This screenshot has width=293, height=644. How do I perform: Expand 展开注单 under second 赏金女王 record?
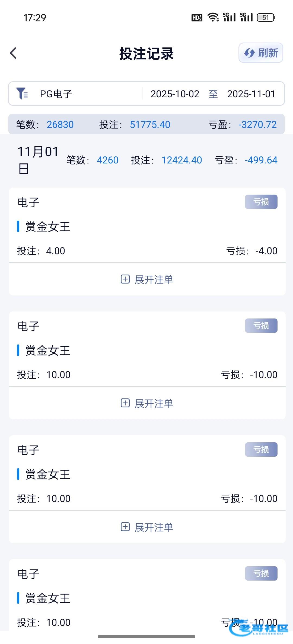pos(147,403)
